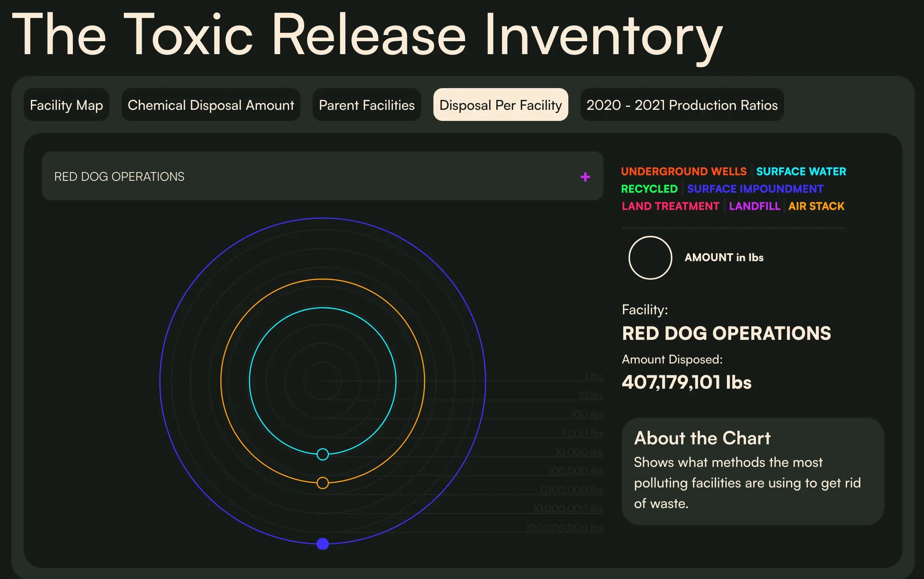
Task: Expand the RED DOG OPERATIONS facility dropdown
Action: tap(322, 176)
